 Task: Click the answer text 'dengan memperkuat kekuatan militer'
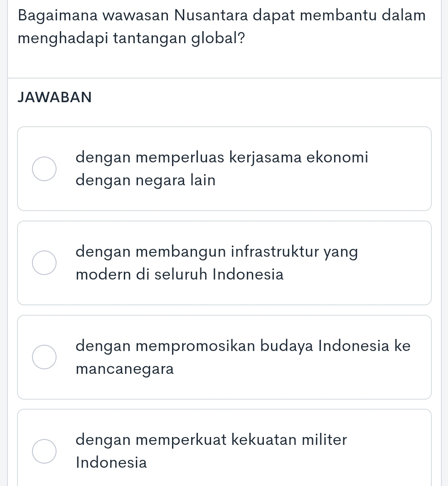coord(211,439)
